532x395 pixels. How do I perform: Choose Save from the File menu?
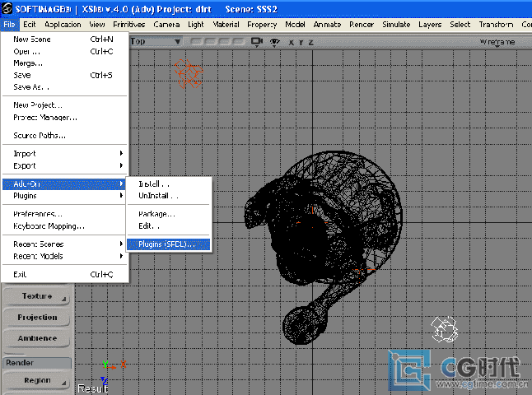coord(64,75)
